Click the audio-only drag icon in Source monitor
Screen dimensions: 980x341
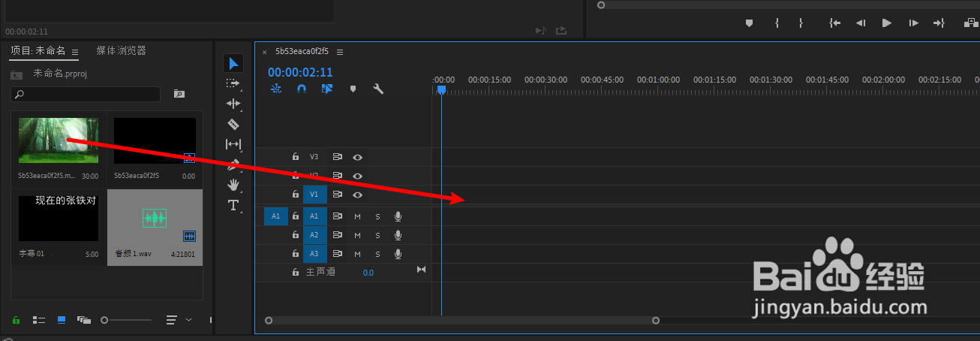(x=540, y=31)
